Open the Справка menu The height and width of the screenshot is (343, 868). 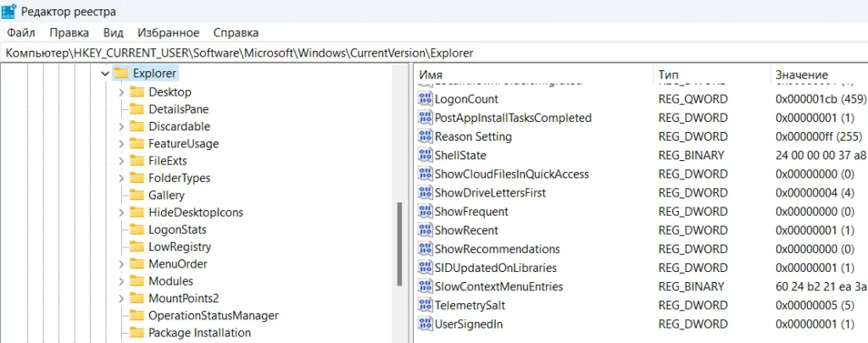[x=236, y=33]
